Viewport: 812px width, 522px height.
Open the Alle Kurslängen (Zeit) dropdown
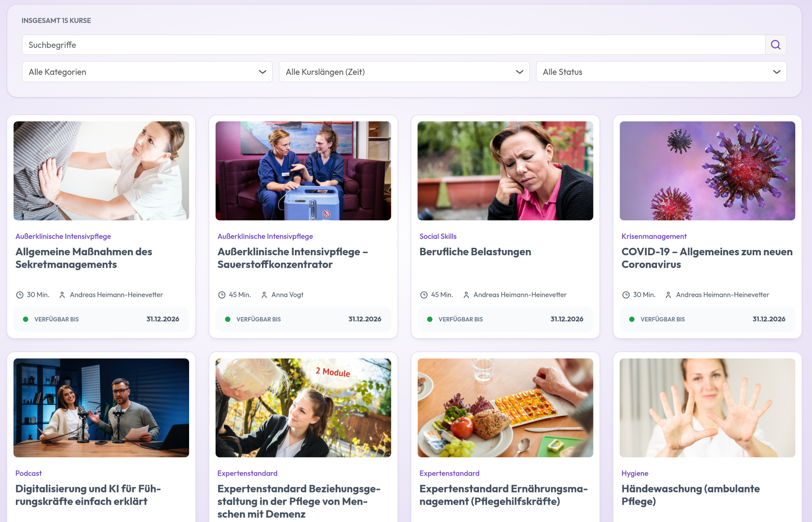(x=404, y=72)
